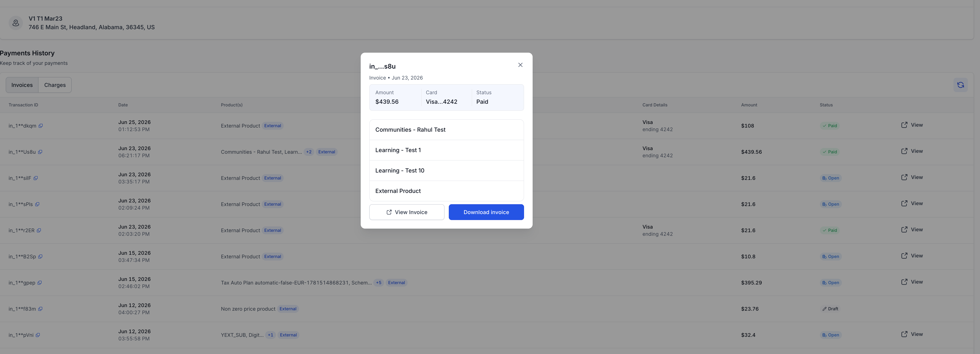
Task: View the $21.6 invoice dated 02:03:20 PM
Action: (912, 229)
